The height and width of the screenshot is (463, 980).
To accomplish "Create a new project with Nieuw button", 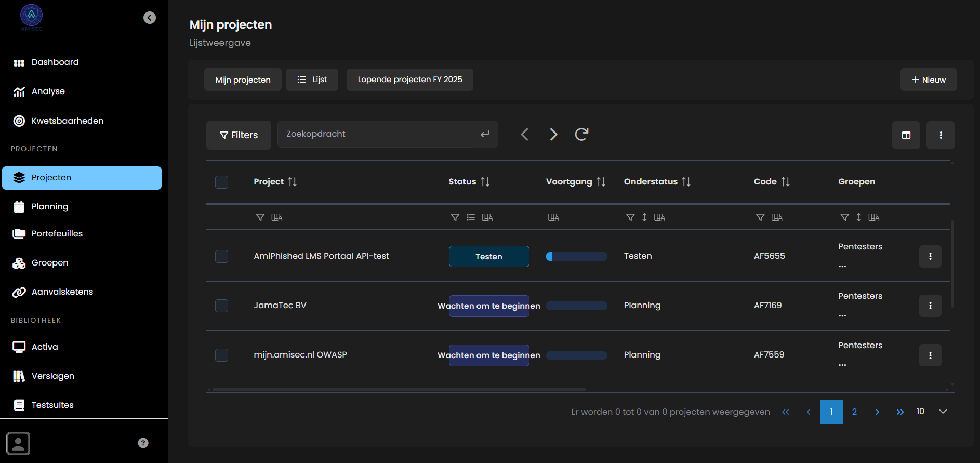I will pyautogui.click(x=928, y=80).
